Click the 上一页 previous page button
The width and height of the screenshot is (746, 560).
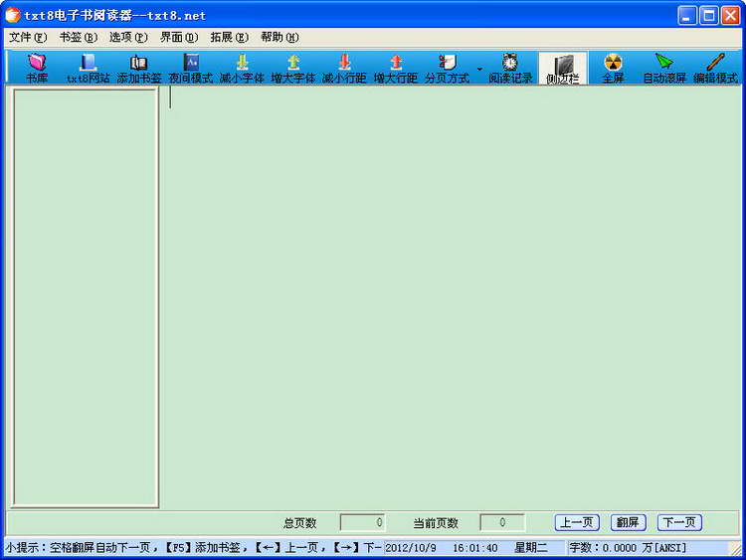point(577,522)
